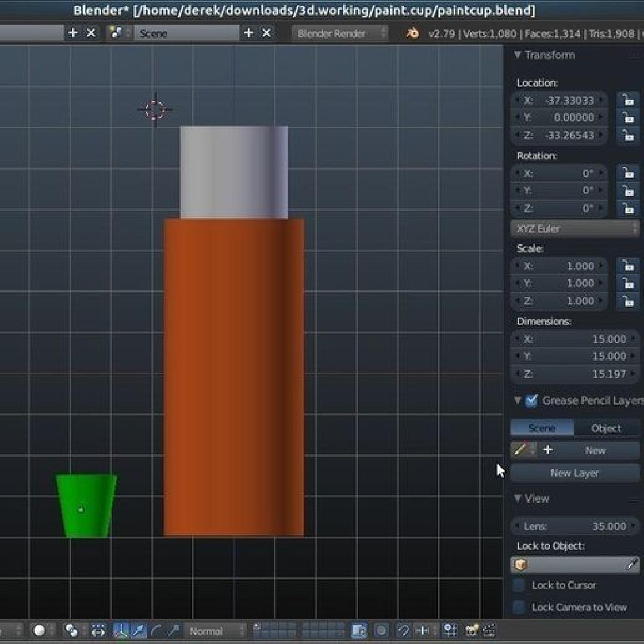This screenshot has width=644, height=644.
Task: Toggle the 3D manipulator widget icon
Action: click(x=121, y=630)
